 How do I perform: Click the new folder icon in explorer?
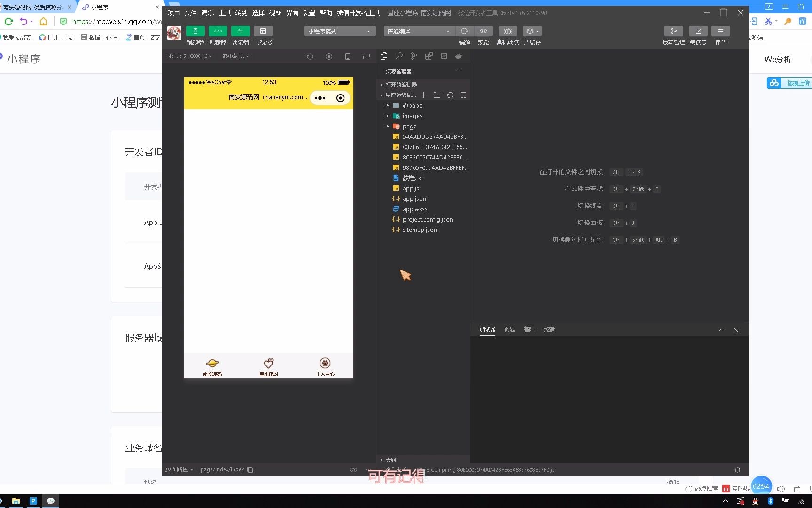(437, 95)
